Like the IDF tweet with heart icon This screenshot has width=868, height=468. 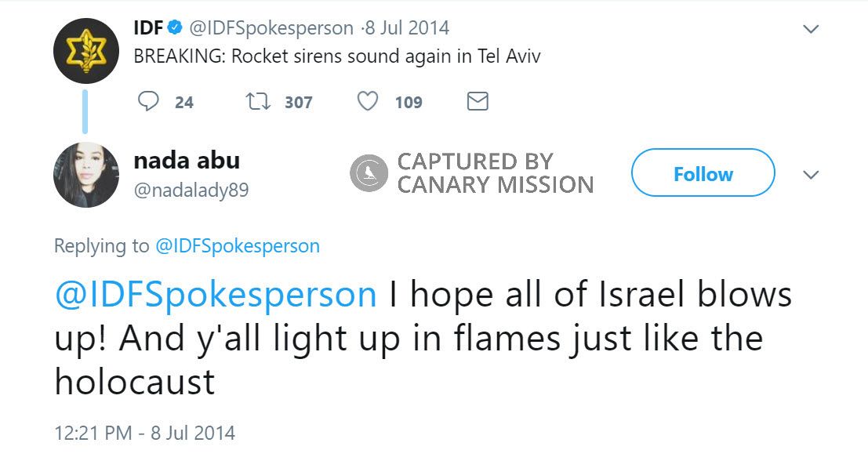(368, 101)
